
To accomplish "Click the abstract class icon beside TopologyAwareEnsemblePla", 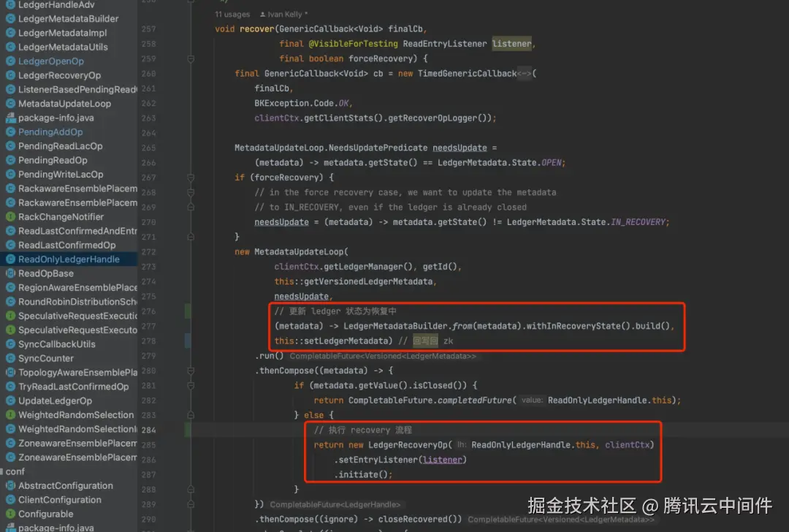I will click(x=10, y=372).
